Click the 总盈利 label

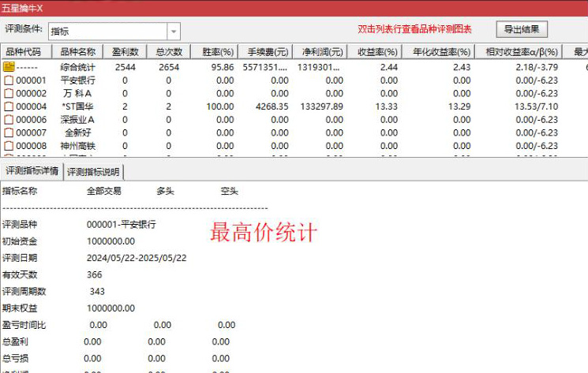click(x=15, y=342)
